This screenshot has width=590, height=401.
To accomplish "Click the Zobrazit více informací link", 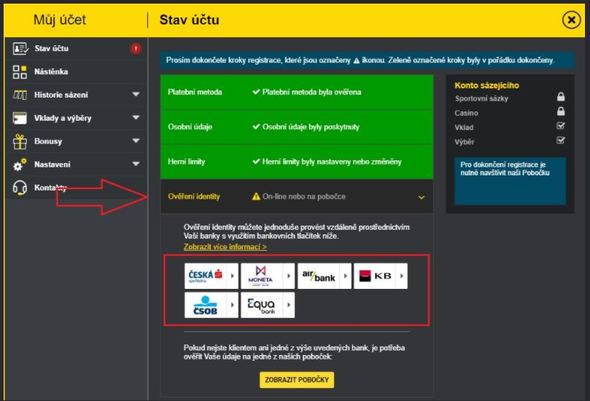I will tap(225, 247).
